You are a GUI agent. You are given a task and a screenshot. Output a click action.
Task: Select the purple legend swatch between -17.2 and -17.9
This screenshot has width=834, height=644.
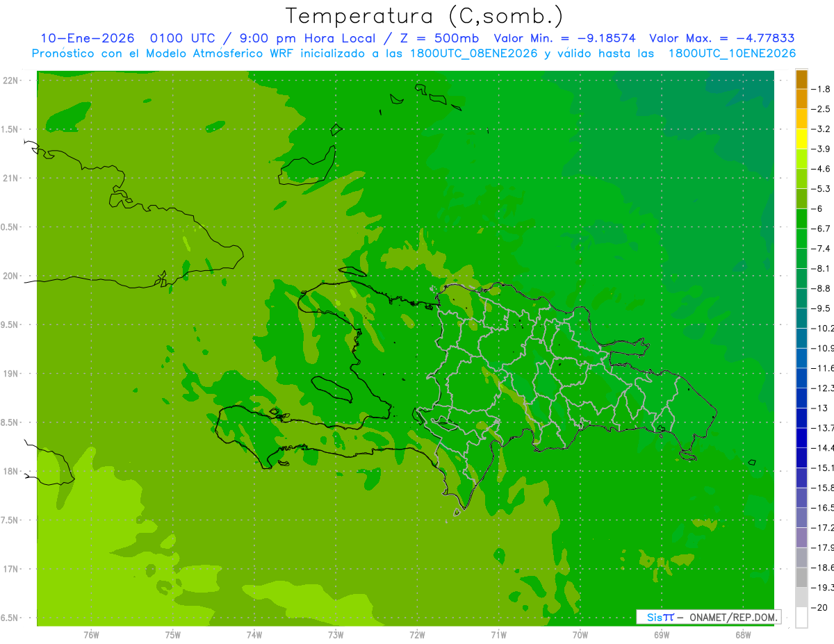[x=801, y=538]
